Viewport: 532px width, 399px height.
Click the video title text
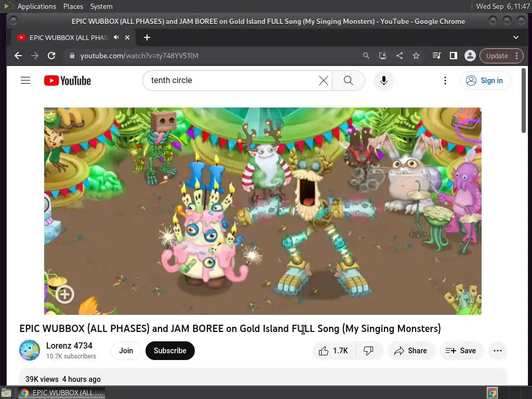[x=230, y=328]
